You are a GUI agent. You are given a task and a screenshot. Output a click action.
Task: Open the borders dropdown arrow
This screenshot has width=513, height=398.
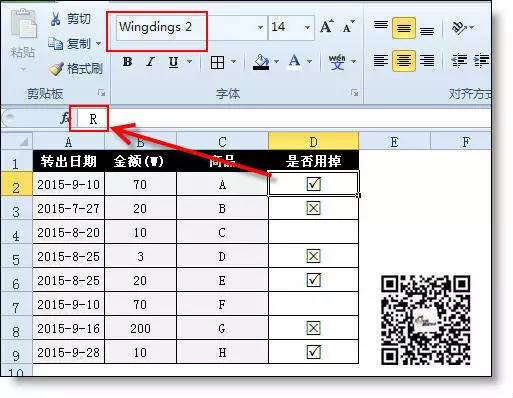coord(233,62)
